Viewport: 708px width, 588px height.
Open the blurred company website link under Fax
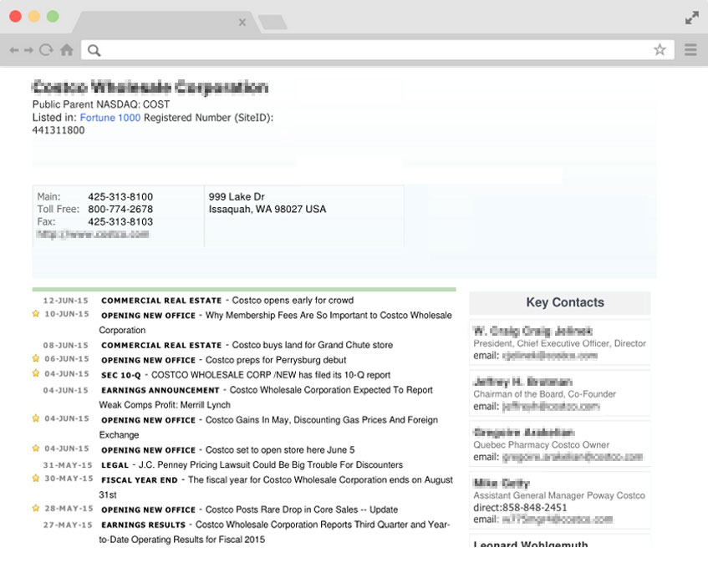(x=93, y=234)
